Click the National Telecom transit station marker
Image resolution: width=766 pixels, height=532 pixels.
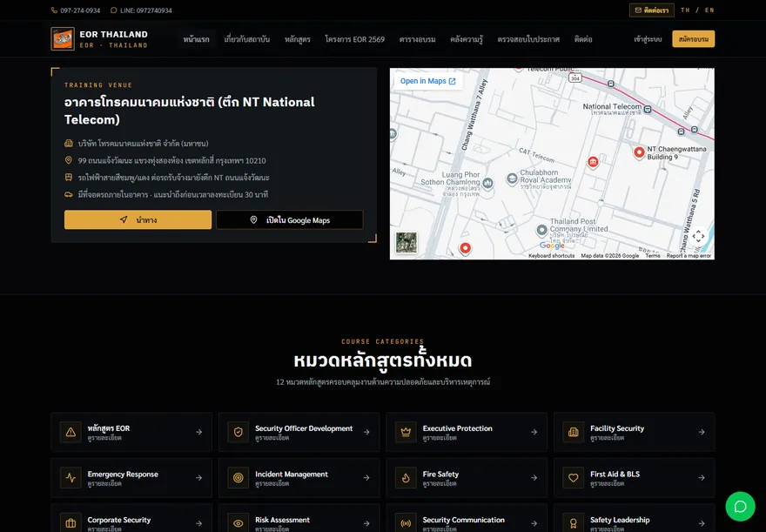tap(648, 110)
